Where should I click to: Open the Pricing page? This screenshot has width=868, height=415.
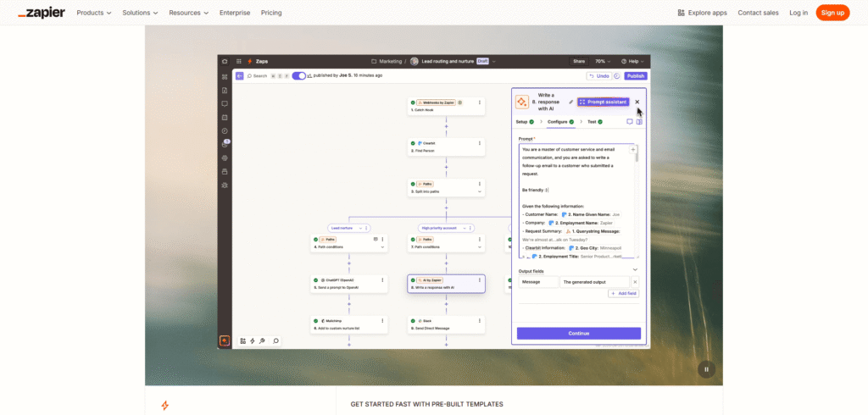pyautogui.click(x=271, y=13)
